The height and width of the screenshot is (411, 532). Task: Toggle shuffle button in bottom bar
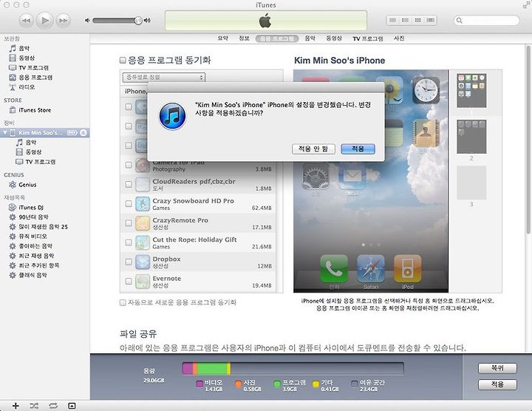tap(34, 406)
